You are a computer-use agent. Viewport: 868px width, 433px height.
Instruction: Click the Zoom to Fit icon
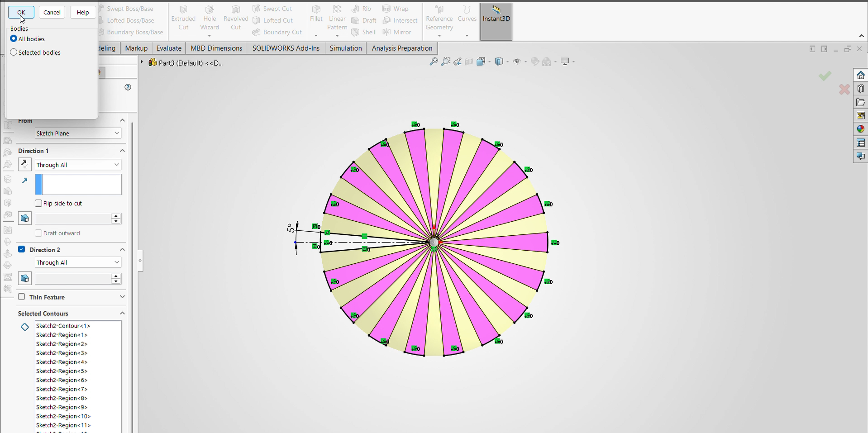click(x=434, y=62)
